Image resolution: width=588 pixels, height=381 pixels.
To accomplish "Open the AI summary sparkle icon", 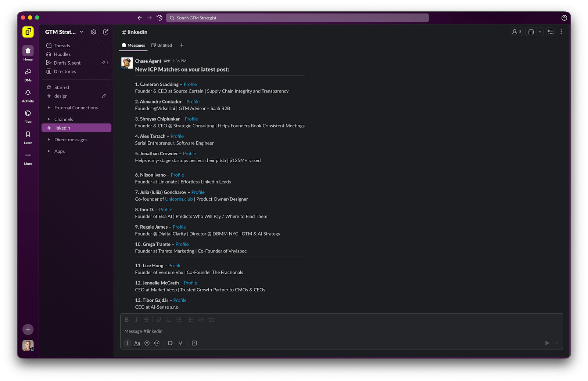I will coord(550,32).
